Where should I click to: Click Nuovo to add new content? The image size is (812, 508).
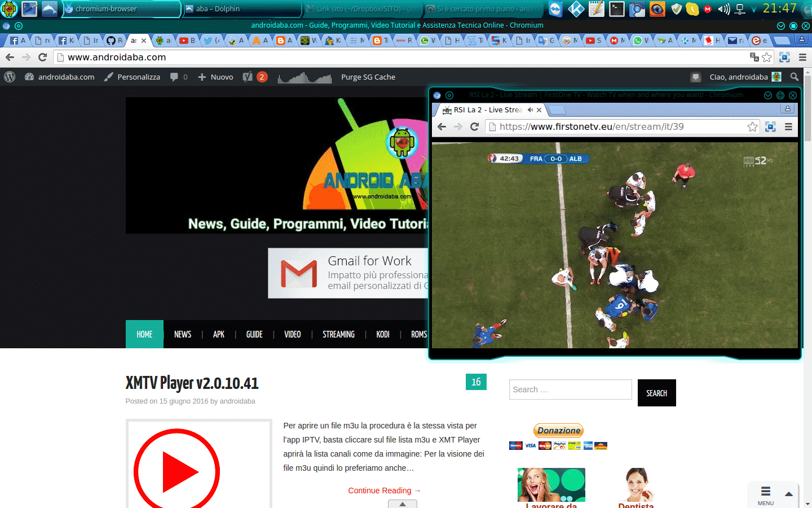tap(215, 77)
